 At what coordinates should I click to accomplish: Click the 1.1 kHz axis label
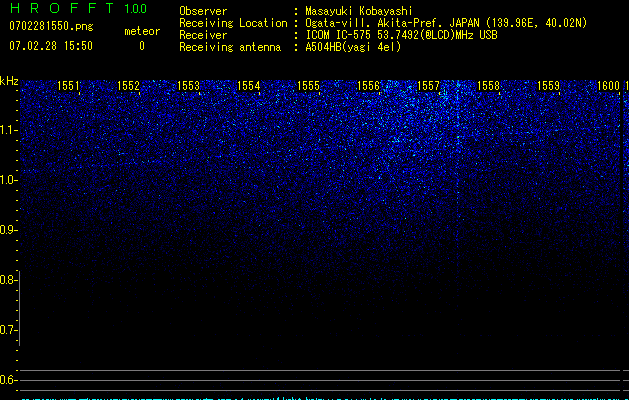pos(7,130)
